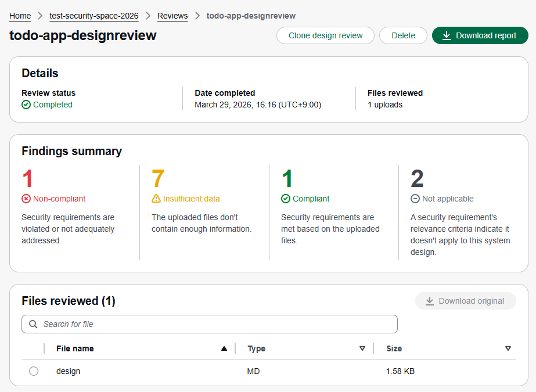Image resolution: width=536 pixels, height=392 pixels.
Task: Click the design file name in table
Action: pyautogui.click(x=69, y=371)
